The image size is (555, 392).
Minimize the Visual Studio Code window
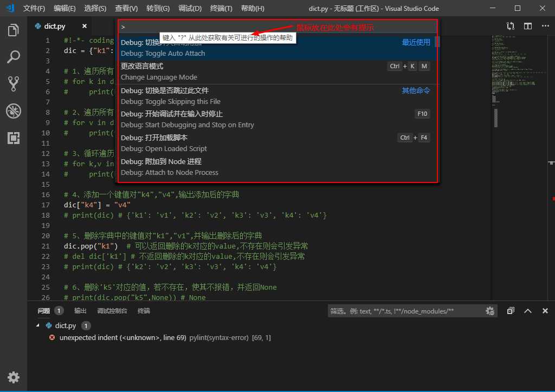pos(493,8)
